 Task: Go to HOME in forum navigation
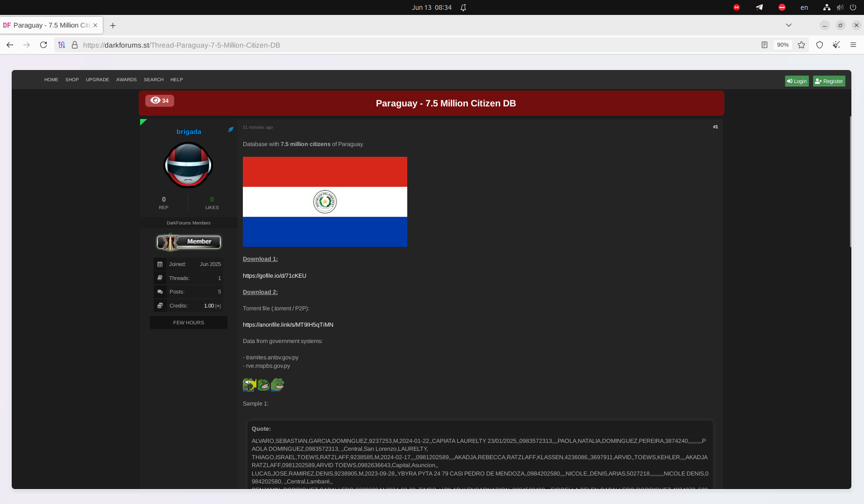(x=51, y=80)
